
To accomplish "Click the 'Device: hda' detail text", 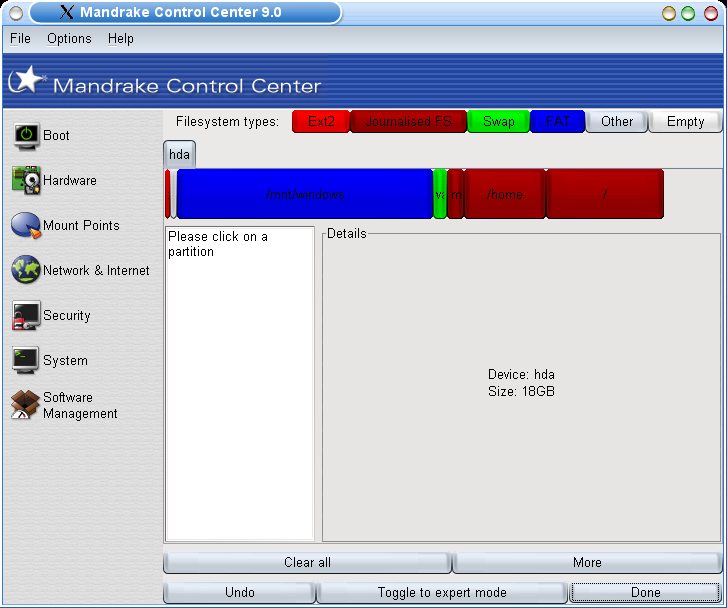I will click(x=521, y=374).
